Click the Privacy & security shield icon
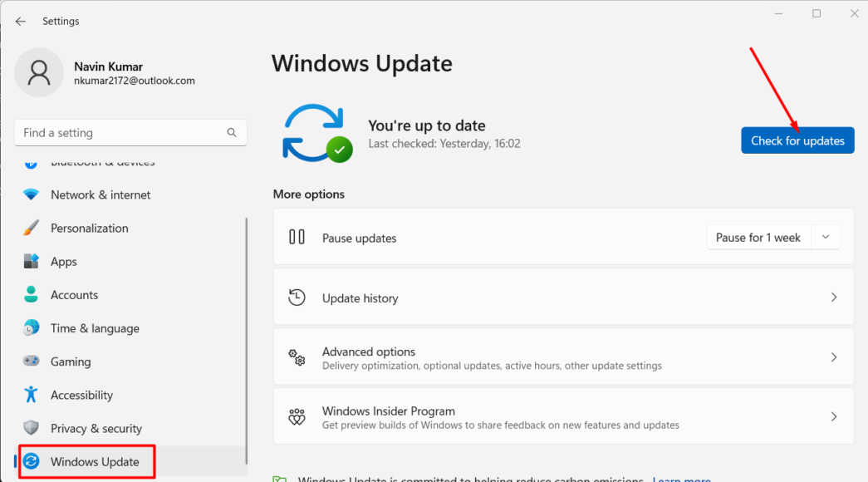Image resolution: width=868 pixels, height=482 pixels. [31, 428]
